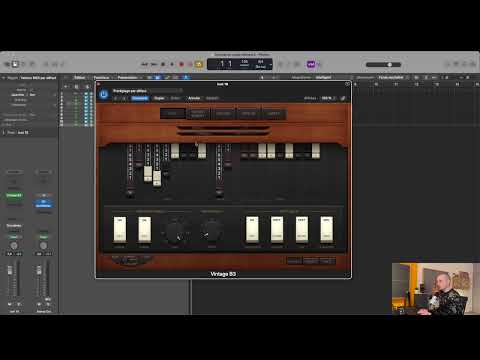
Task: Move the volume fader on the output channel strip
Action: coord(39,270)
